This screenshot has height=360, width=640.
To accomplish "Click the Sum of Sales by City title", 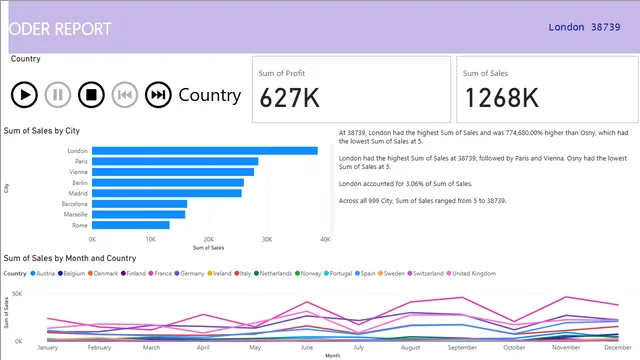I will tap(42, 131).
